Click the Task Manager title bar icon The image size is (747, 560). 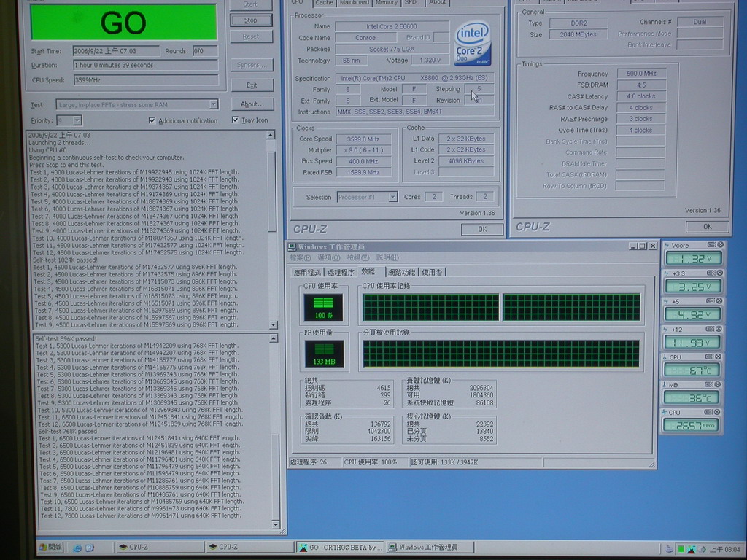click(292, 246)
